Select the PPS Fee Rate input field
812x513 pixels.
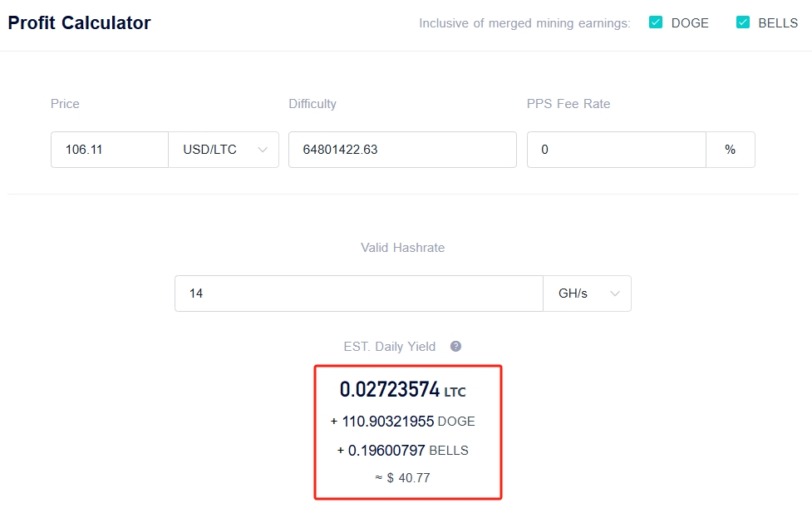coord(616,150)
